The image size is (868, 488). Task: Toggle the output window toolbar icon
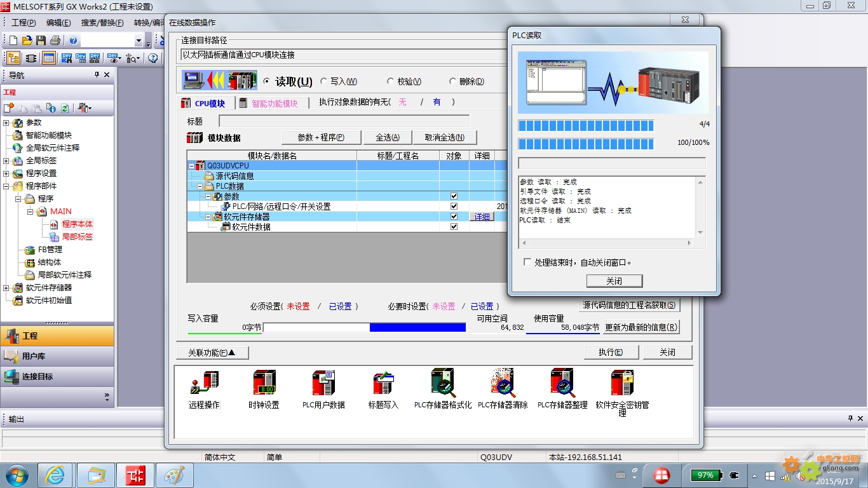click(x=49, y=58)
